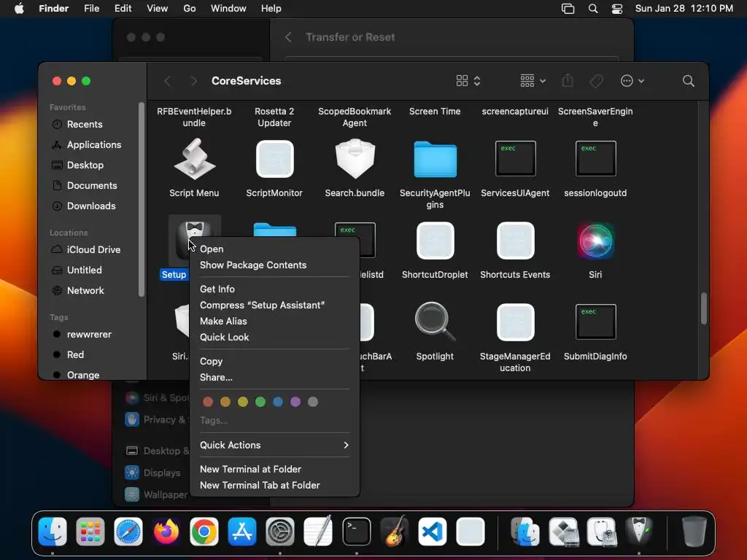Open the SecurityAgentPlugins folder
The image size is (747, 560).
[435, 159]
